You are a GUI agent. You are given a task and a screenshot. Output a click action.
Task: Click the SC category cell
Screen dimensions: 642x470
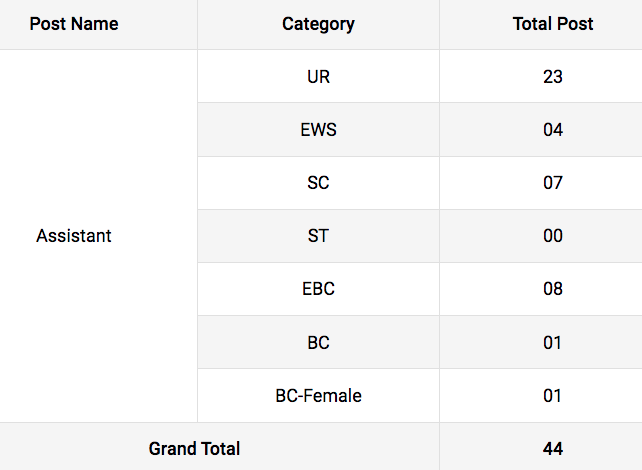click(318, 183)
